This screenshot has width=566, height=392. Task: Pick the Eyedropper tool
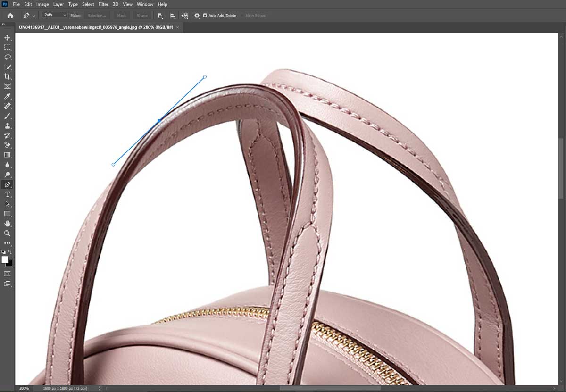7,96
